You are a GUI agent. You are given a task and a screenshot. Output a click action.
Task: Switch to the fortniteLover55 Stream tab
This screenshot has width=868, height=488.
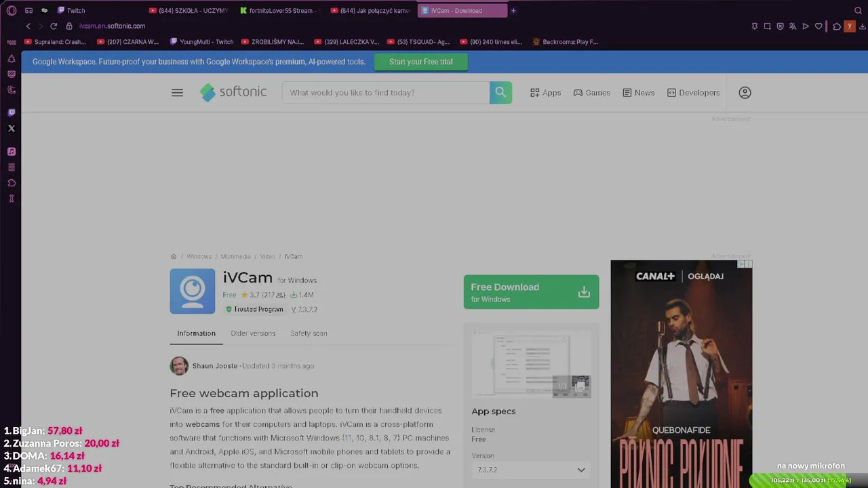(x=279, y=10)
